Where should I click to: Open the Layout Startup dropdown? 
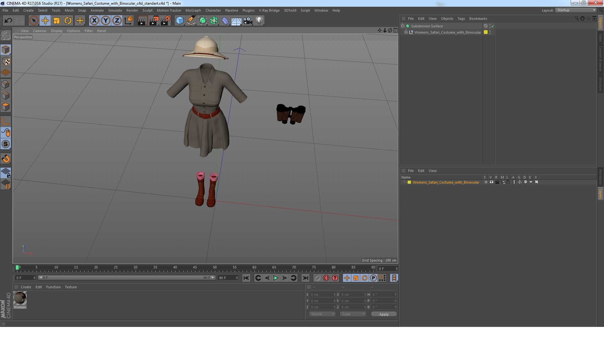pos(576,10)
